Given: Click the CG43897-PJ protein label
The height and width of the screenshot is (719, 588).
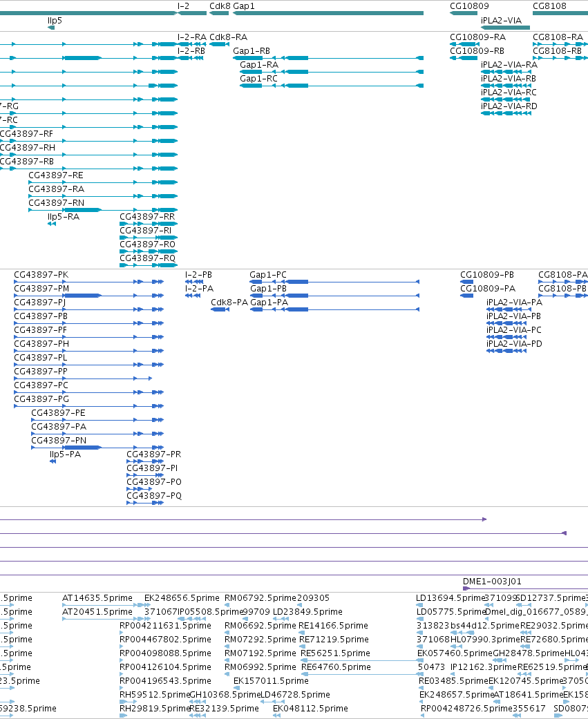Looking at the screenshot, I should point(40,303).
